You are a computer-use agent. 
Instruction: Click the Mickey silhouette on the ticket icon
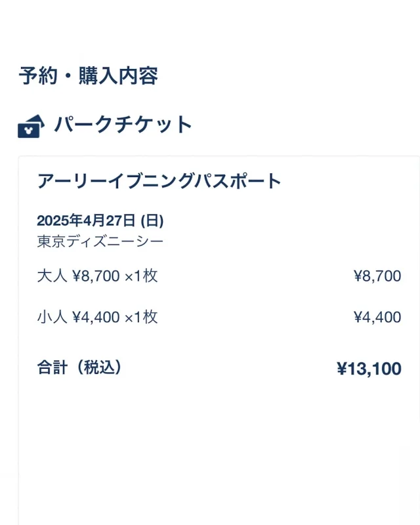(28, 129)
